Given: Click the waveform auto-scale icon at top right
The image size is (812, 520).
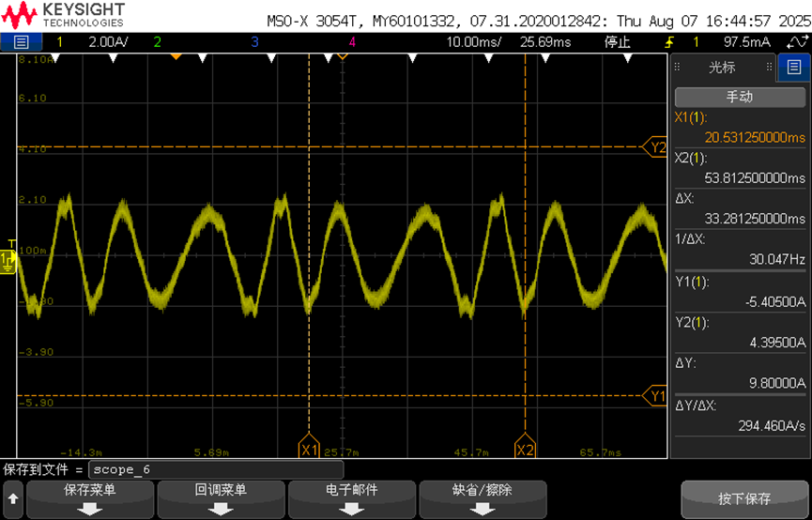Looking at the screenshot, I should point(797,42).
